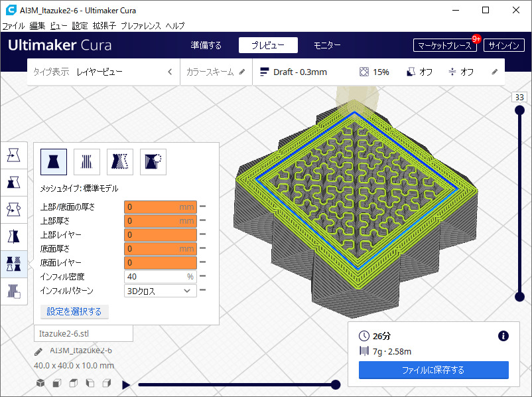Screen dimensions: 532x397
Task: Select the Move tool in left toolbar
Action: tap(13, 155)
